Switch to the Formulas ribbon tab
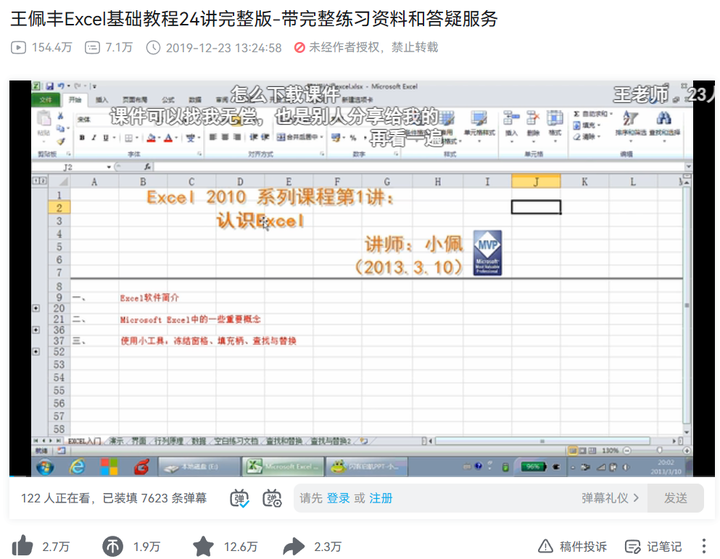720x559 pixels. pos(168,100)
